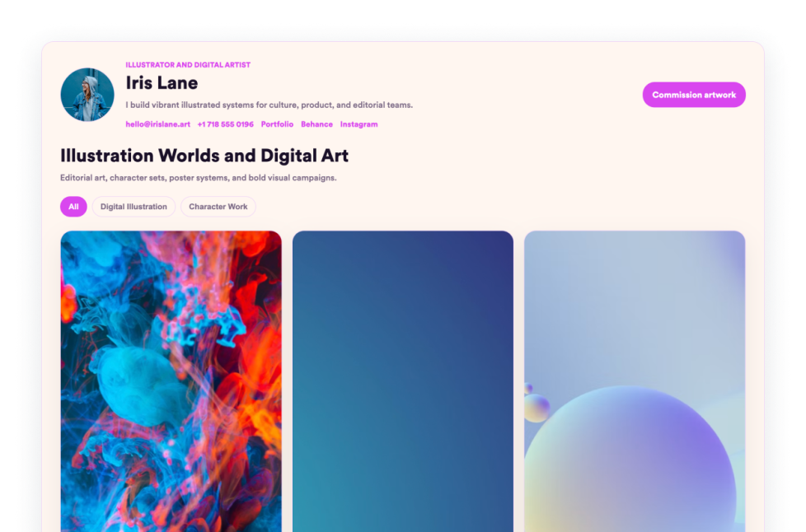Click the Iris Lane name heading

point(162,82)
